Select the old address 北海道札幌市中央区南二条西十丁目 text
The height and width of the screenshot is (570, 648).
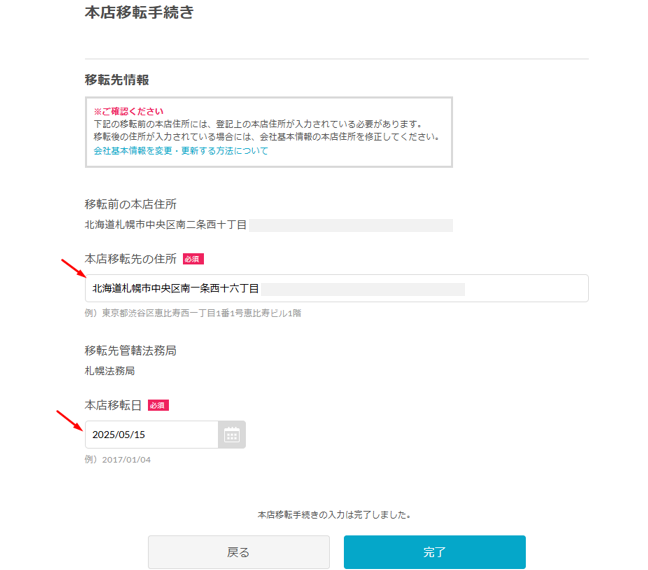pos(166,225)
